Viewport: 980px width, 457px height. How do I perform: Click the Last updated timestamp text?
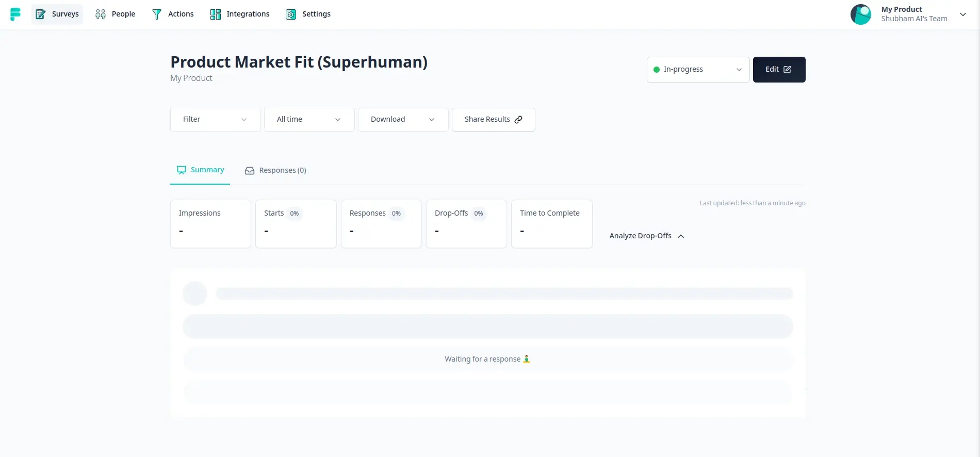753,203
